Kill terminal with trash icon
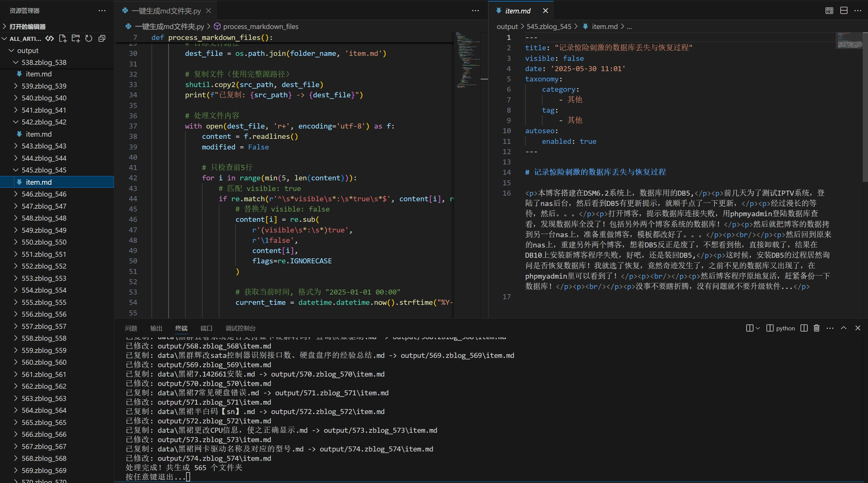The image size is (868, 483). coord(817,328)
